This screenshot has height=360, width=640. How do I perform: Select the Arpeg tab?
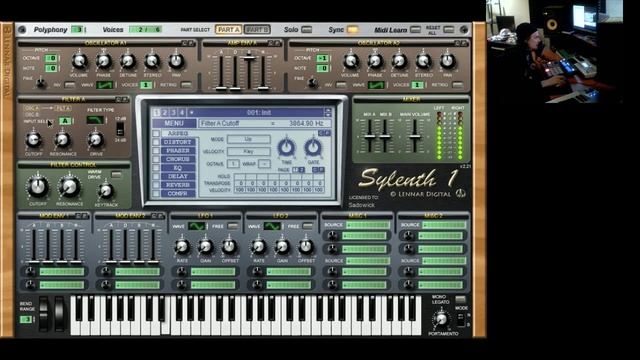pos(178,133)
